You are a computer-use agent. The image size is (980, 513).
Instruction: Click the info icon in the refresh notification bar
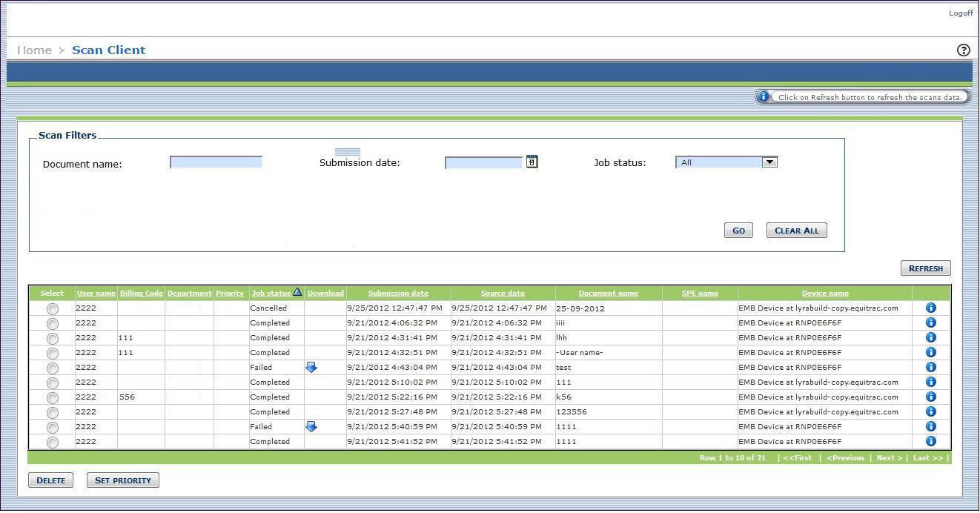(763, 96)
